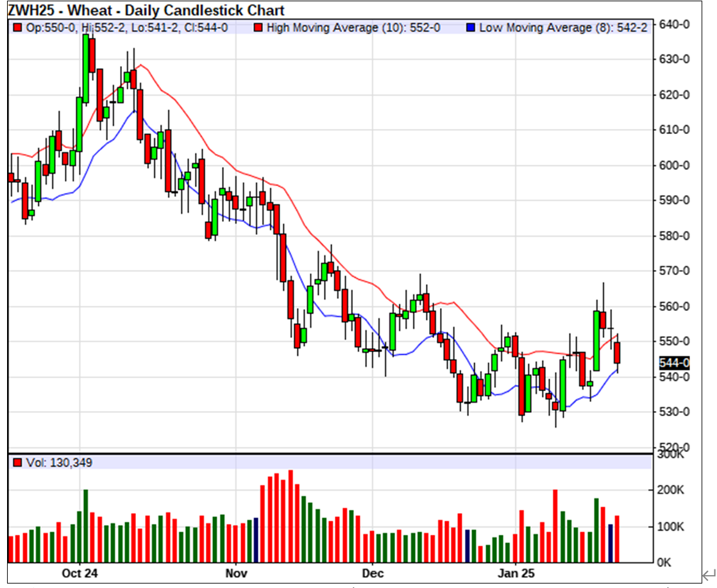Click the red swatch beside the OHLC values
717x588 pixels.
point(17,28)
